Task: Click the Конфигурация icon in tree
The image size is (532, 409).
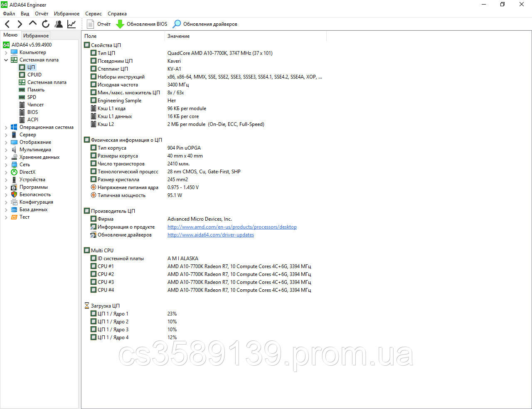Action: coord(14,202)
